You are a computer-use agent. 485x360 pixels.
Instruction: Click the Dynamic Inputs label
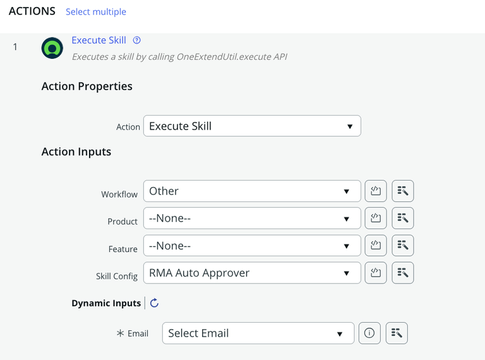(106, 303)
